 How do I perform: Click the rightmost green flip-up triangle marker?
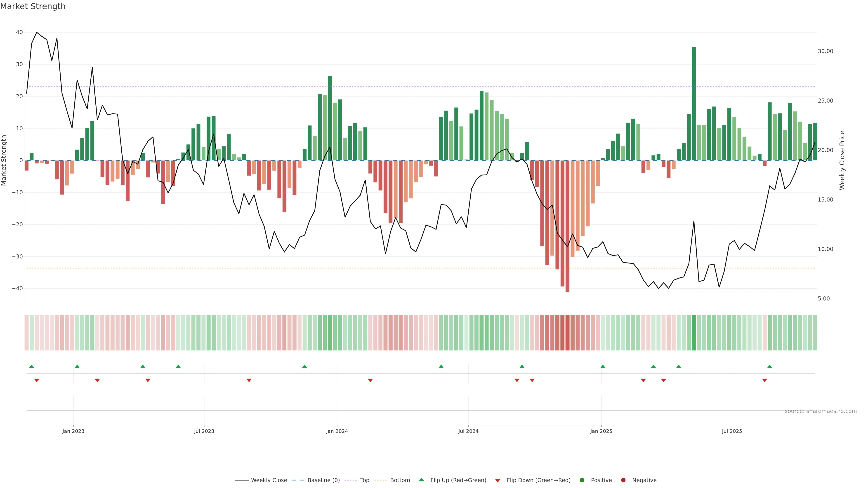click(x=770, y=366)
